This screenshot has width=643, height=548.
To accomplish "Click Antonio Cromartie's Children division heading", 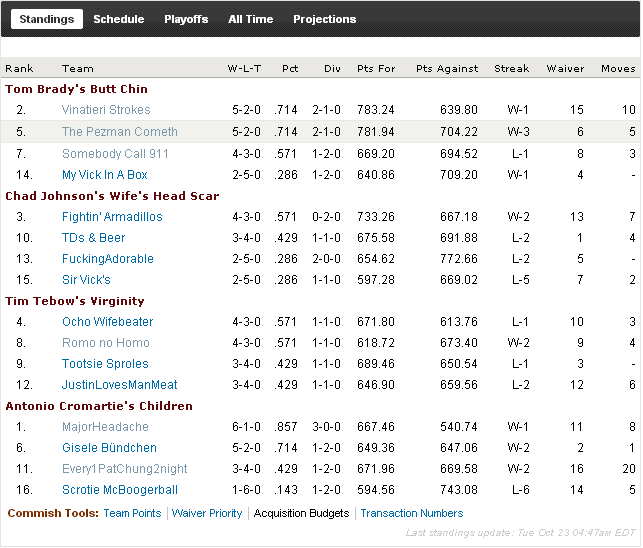I will click(x=99, y=406).
